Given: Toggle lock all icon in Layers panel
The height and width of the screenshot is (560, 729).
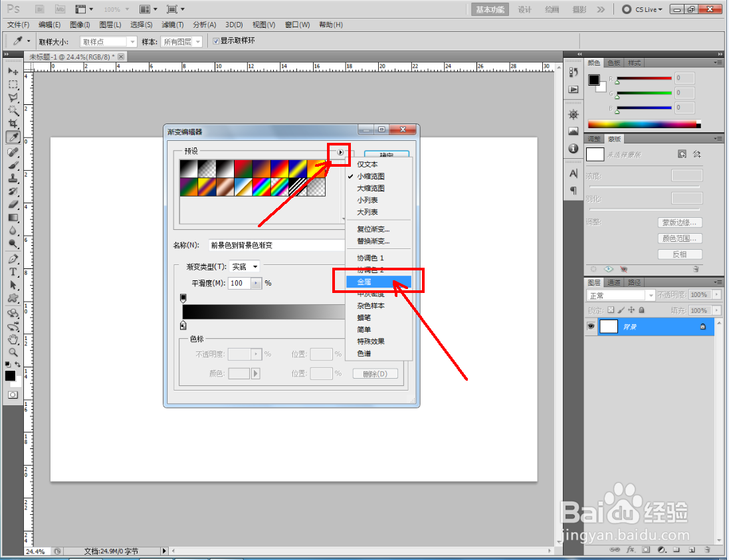Looking at the screenshot, I should click(641, 310).
